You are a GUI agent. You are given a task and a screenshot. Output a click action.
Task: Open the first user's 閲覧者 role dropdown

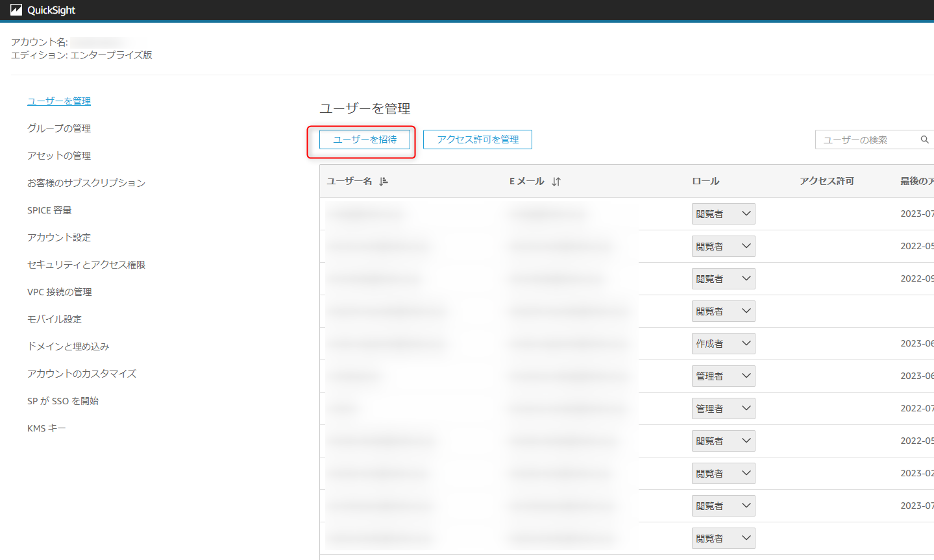pos(723,213)
